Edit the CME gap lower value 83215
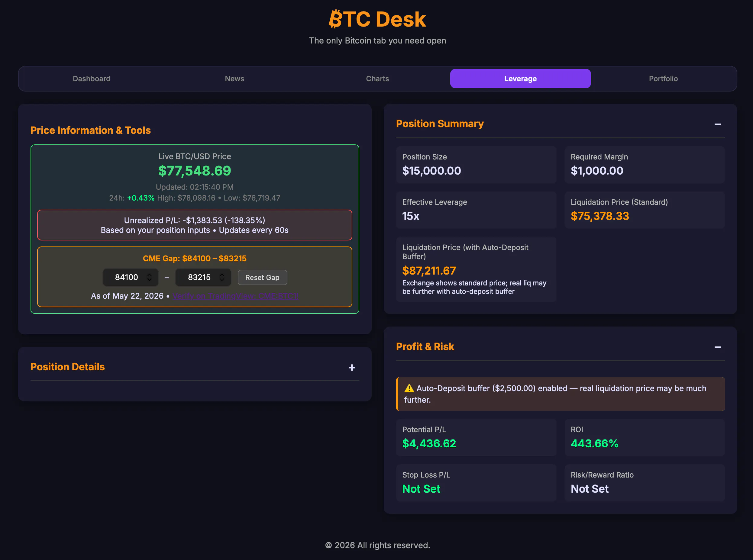The height and width of the screenshot is (560, 753). tap(203, 277)
